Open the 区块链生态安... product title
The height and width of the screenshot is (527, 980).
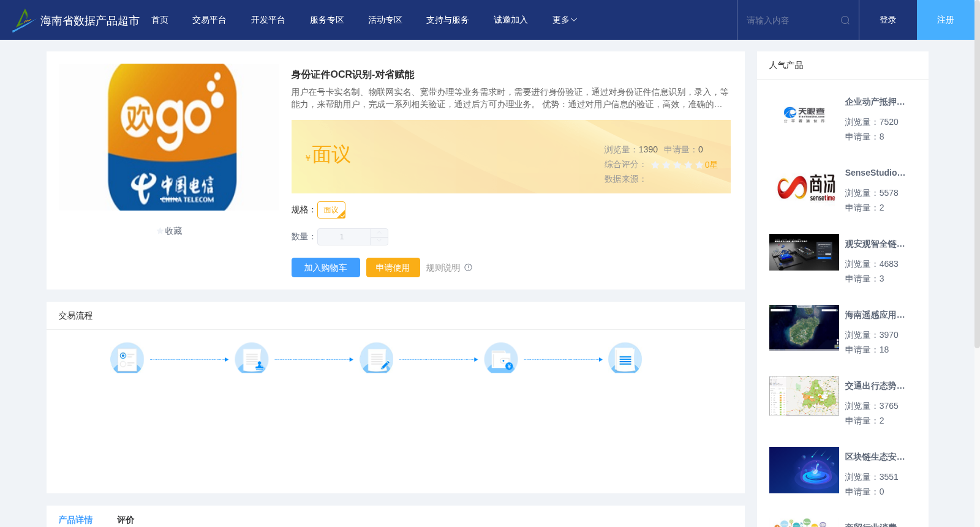[875, 457]
